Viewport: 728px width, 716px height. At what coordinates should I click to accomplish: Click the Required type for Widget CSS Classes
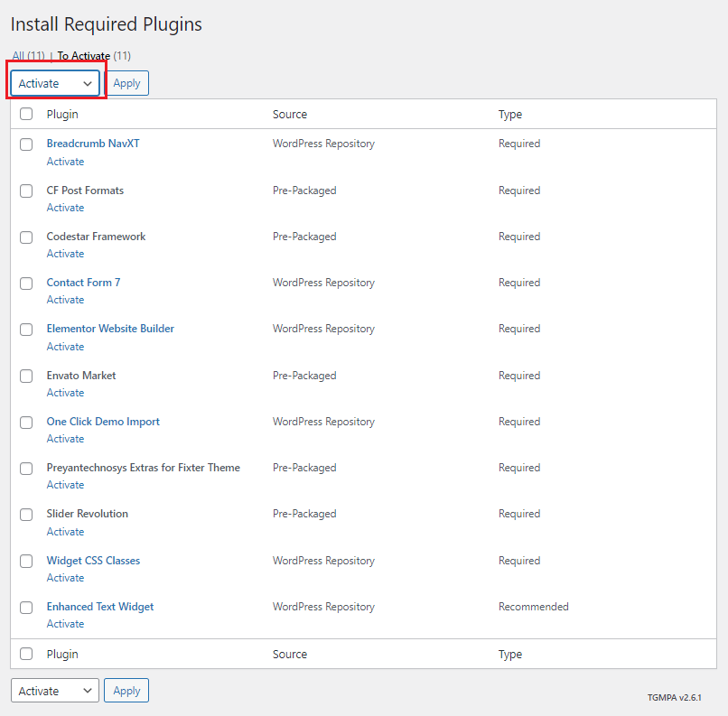[519, 561]
